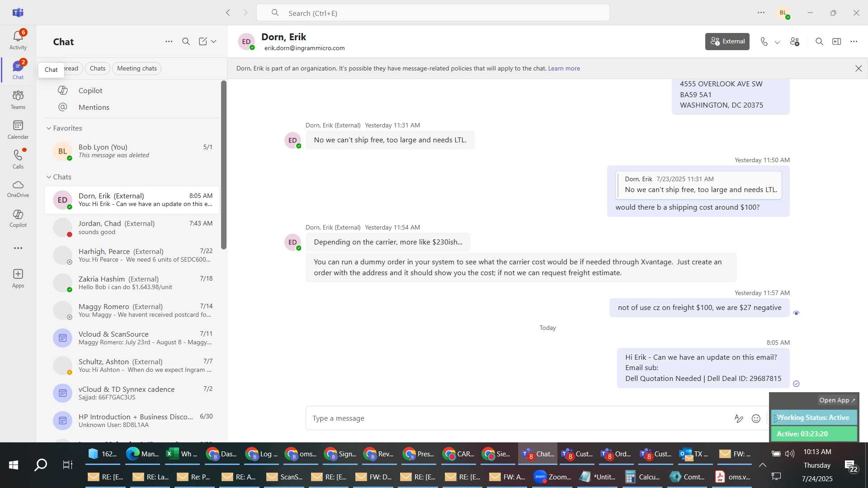Screen dimensions: 868x488
Task: Open Copilot entry in chat list
Action: pyautogui.click(x=132, y=90)
